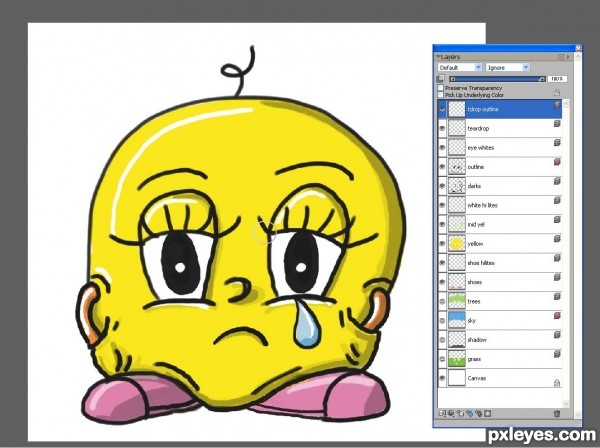Click the New Layer button
This screenshot has height=448, width=600.
(x=460, y=414)
